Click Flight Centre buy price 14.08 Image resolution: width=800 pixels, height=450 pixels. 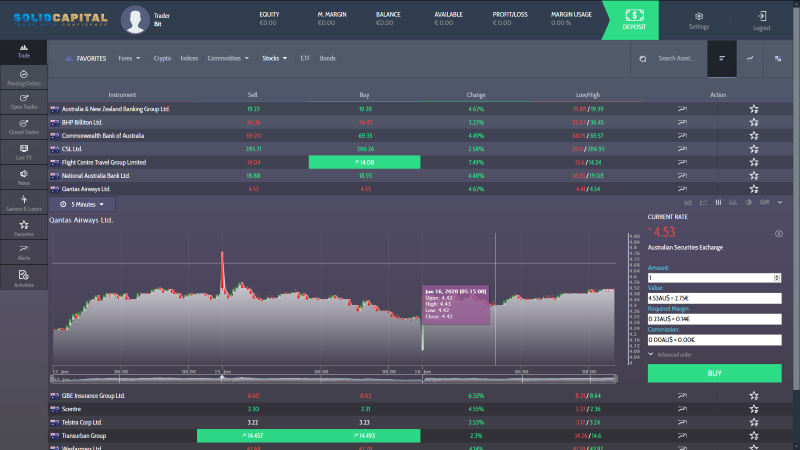click(x=364, y=162)
